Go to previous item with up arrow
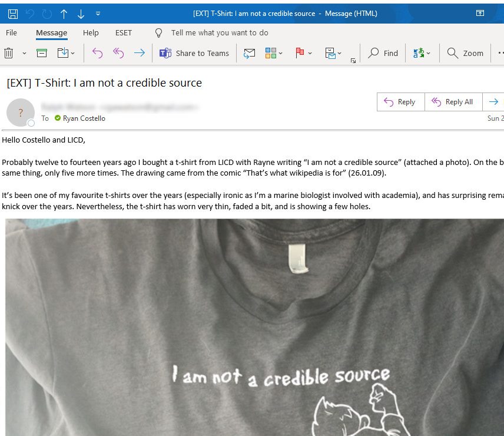Screen dimensions: 504x436 click(x=64, y=13)
